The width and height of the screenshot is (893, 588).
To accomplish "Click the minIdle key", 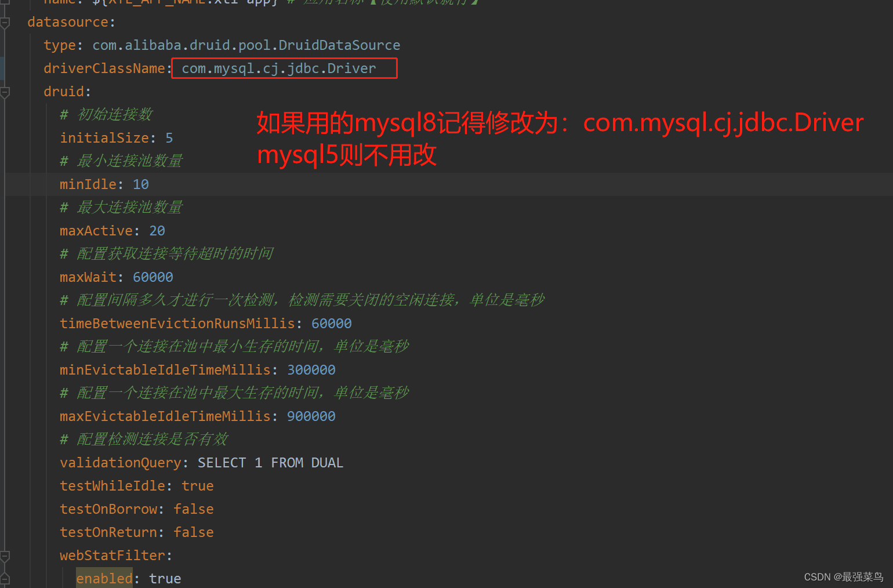I will click(88, 184).
